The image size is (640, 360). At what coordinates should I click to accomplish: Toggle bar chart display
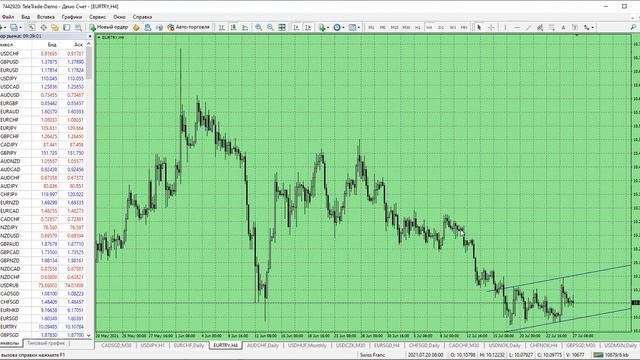pos(222,27)
